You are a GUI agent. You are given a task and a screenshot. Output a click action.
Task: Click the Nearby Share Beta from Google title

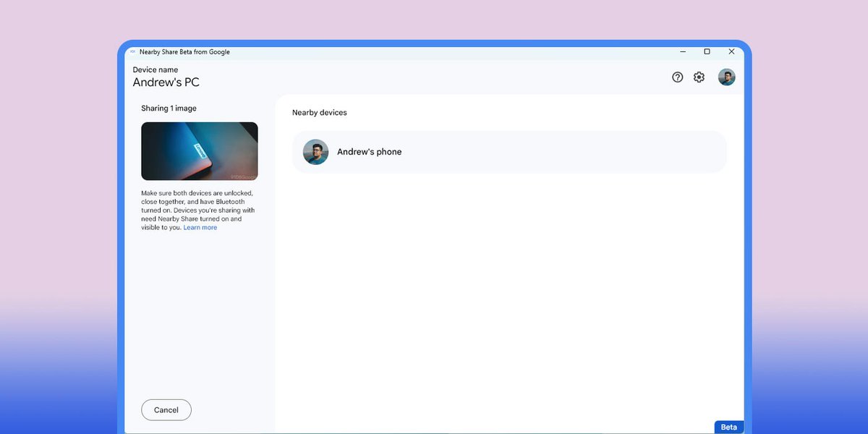[184, 52]
